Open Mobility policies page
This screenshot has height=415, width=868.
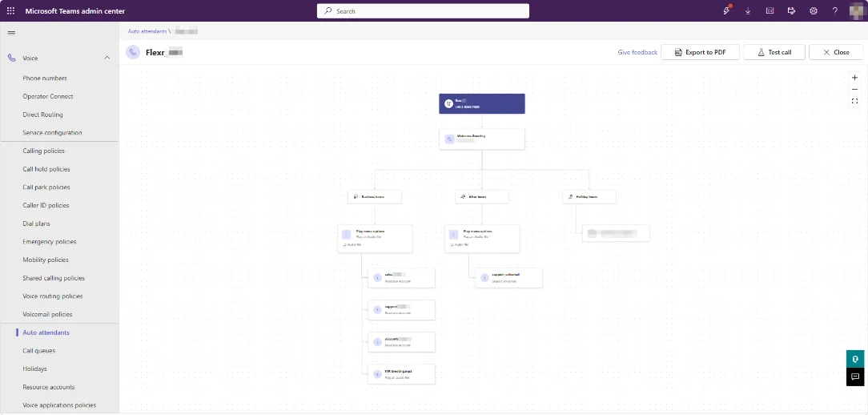coord(46,260)
